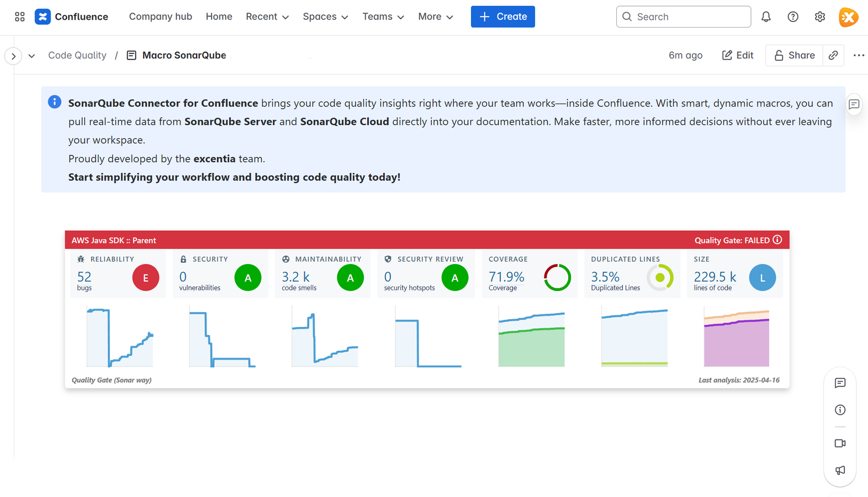Viewport: 868px width, 497px height.
Task: Click the Last analysis: 2025-04-16 text
Action: pos(739,380)
